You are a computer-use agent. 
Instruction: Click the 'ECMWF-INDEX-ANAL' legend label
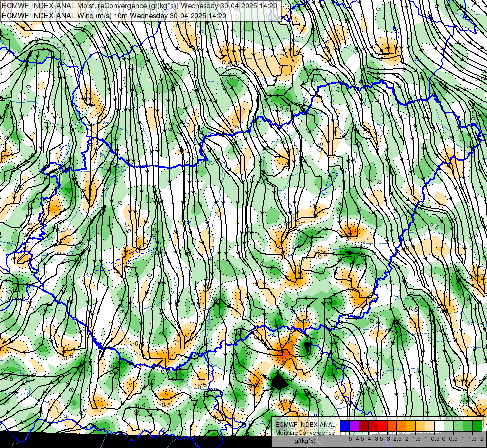coord(305,425)
